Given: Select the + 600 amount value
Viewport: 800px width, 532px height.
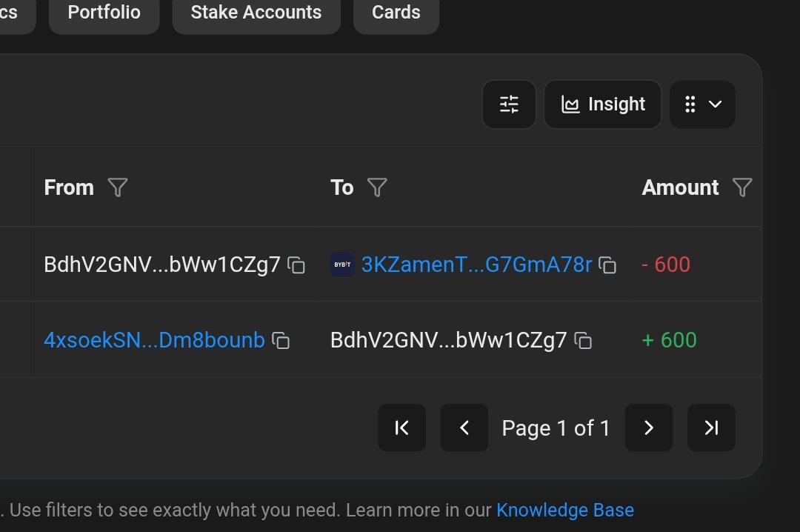Looking at the screenshot, I should 669,340.
